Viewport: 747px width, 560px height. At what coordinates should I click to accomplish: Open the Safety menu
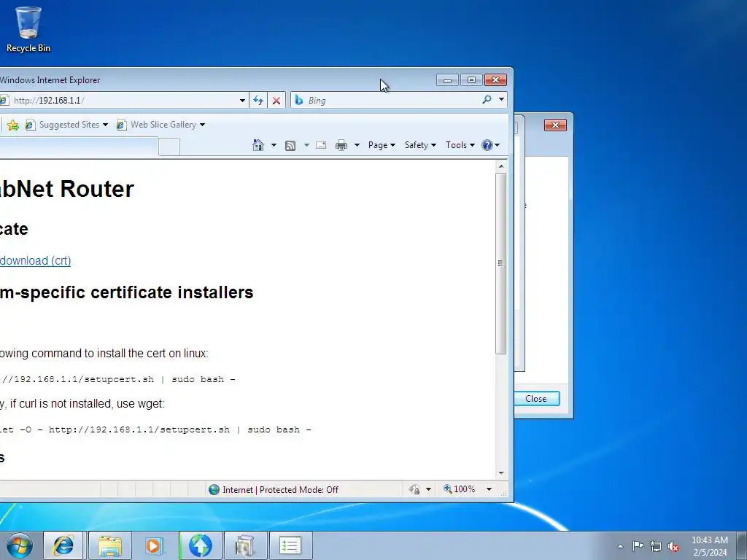pos(420,145)
